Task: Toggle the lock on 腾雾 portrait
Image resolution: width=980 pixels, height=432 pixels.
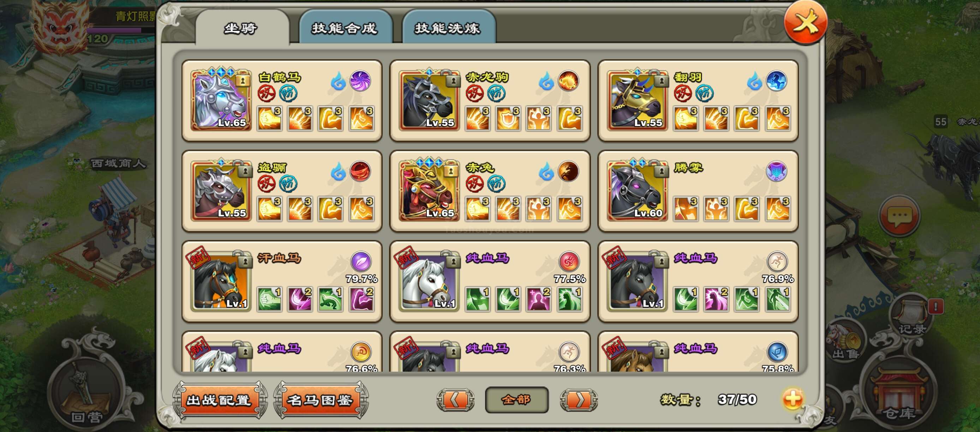Action: pyautogui.click(x=661, y=170)
